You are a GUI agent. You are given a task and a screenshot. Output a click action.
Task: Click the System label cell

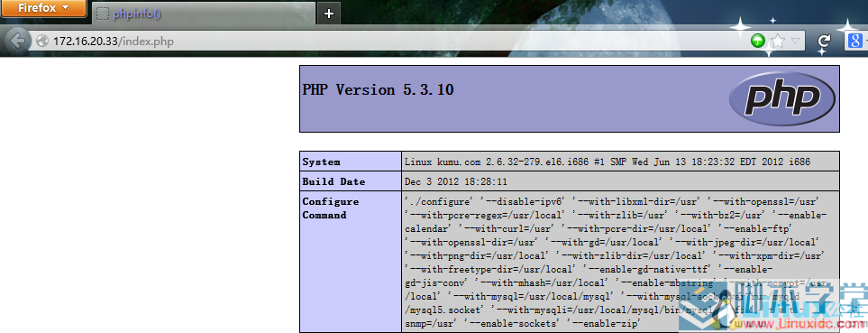click(x=351, y=162)
